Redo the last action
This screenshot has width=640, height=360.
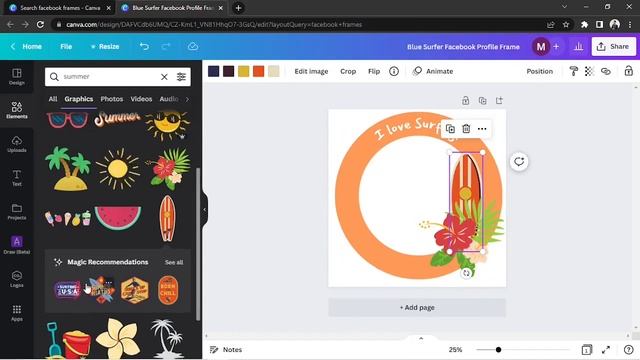pos(166,47)
